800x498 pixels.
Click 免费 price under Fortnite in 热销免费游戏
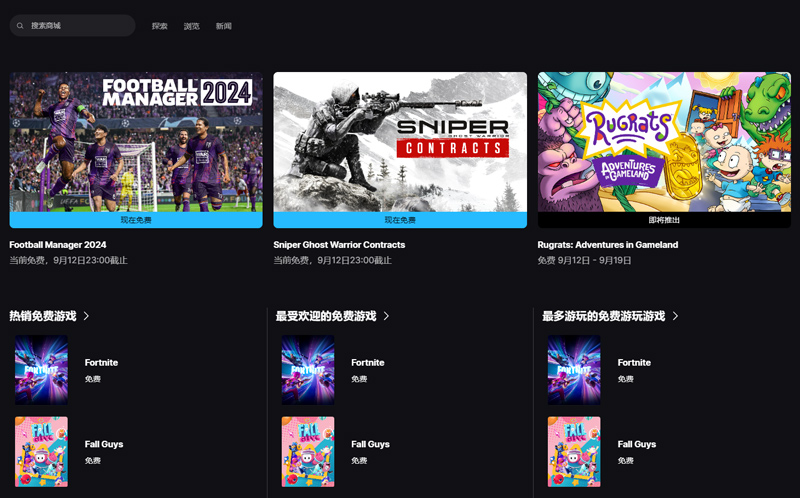(x=93, y=379)
